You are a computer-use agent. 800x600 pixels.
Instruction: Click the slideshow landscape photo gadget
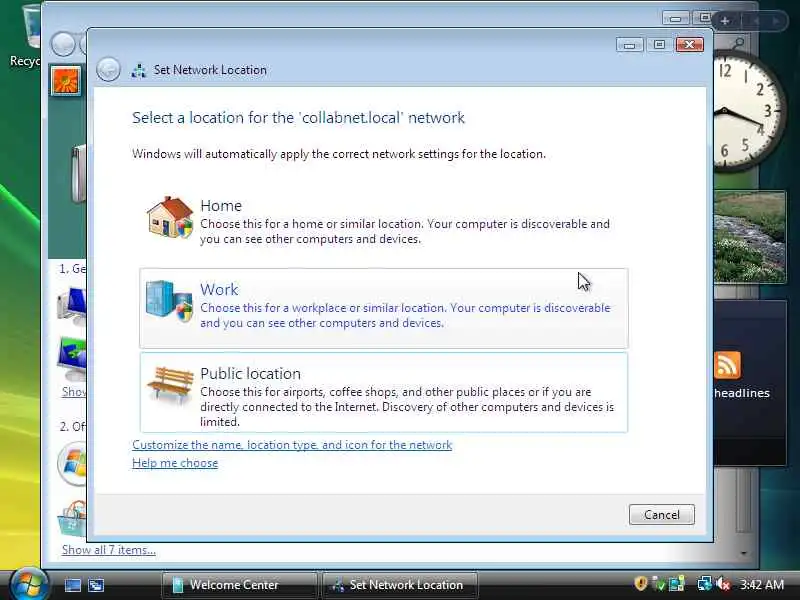pyautogui.click(x=750, y=237)
